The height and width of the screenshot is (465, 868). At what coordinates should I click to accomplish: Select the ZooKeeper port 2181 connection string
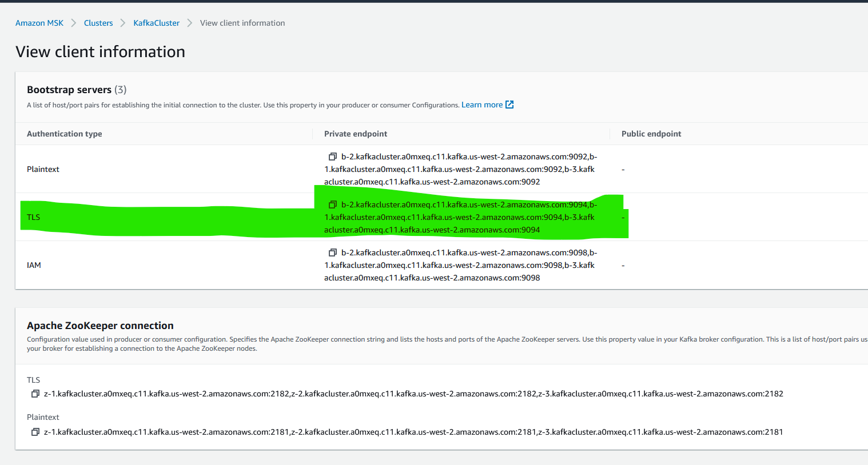(x=413, y=432)
